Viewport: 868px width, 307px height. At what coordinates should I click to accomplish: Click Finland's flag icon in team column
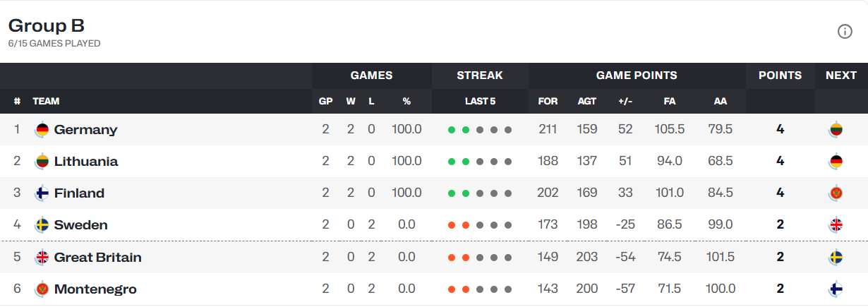pos(42,193)
